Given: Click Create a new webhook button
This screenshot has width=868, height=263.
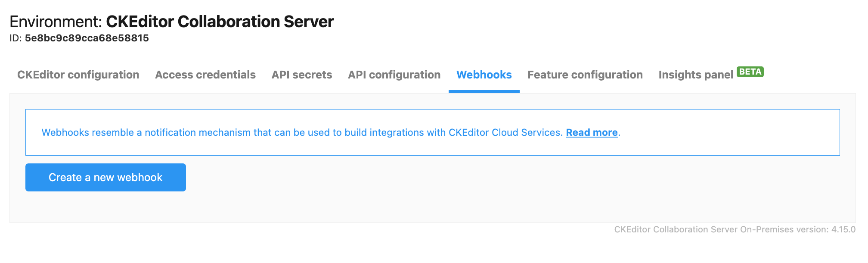Looking at the screenshot, I should [x=105, y=177].
